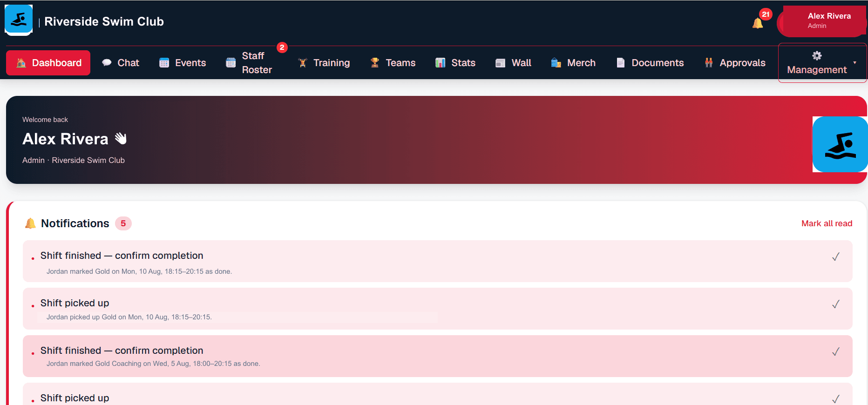Open the Documents tab
Image resolution: width=868 pixels, height=405 pixels.
(650, 63)
